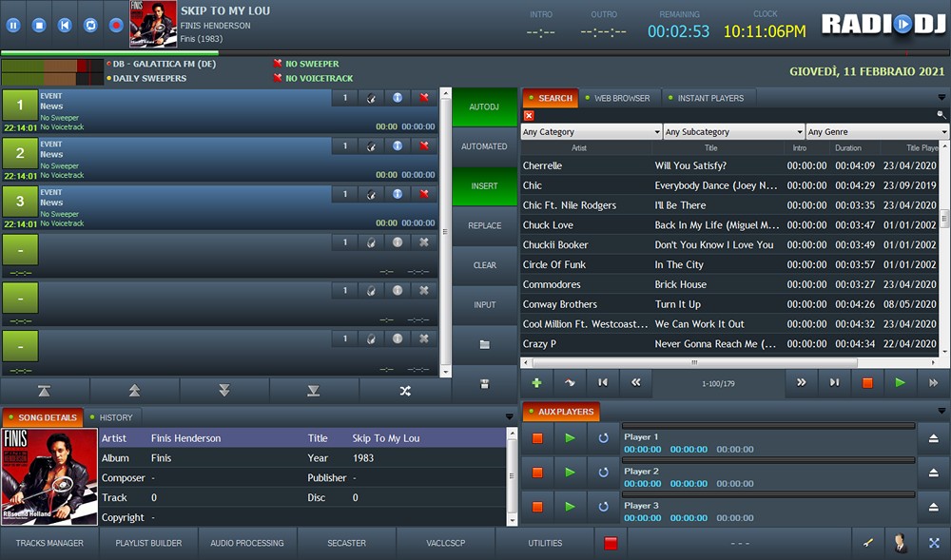Stop Aux Player 2
Viewport: 951px width, 560px height.
pyautogui.click(x=537, y=473)
